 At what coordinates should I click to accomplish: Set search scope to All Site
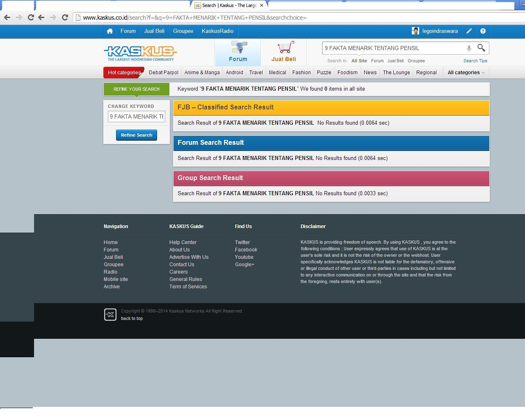[x=359, y=61]
